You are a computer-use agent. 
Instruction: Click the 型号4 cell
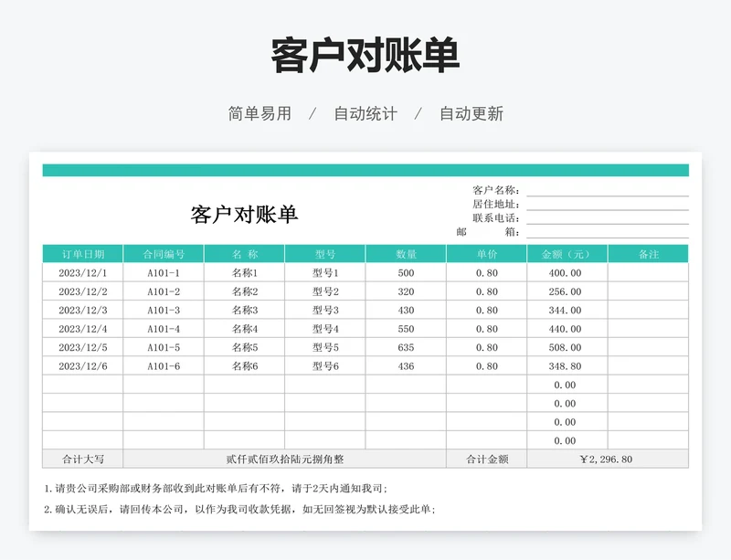click(x=325, y=329)
